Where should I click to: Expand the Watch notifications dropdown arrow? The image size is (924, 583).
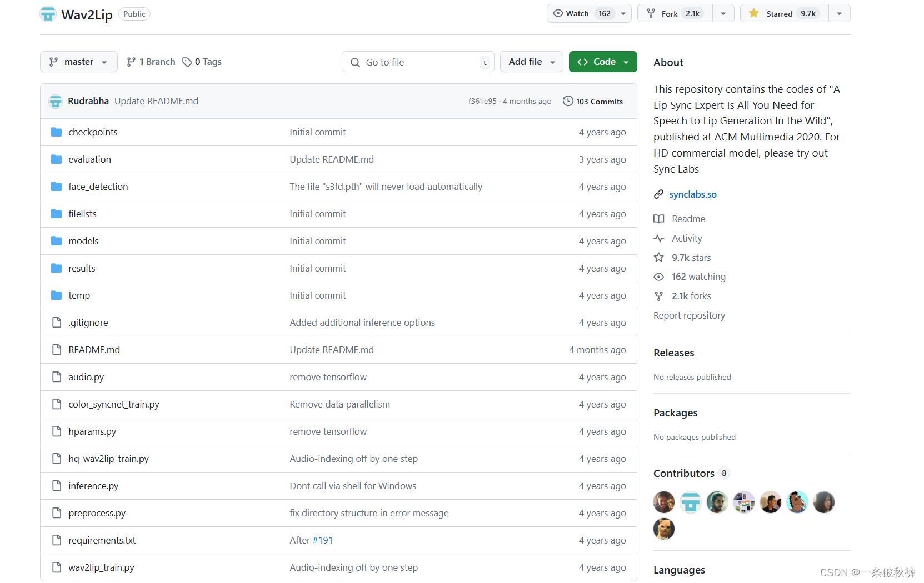[623, 13]
